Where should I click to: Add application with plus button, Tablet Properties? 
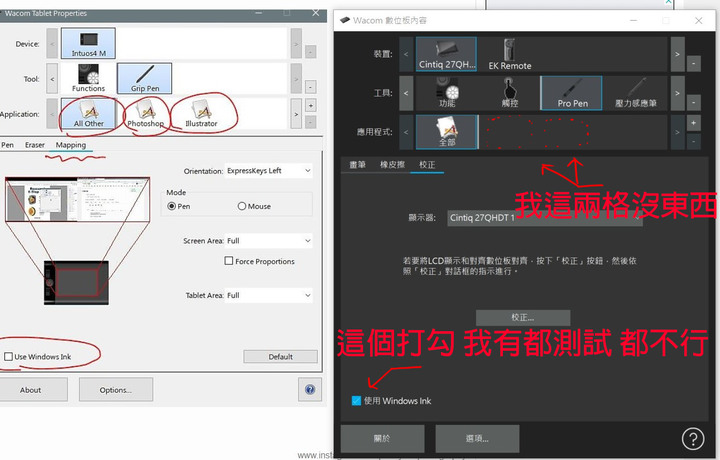(311, 105)
